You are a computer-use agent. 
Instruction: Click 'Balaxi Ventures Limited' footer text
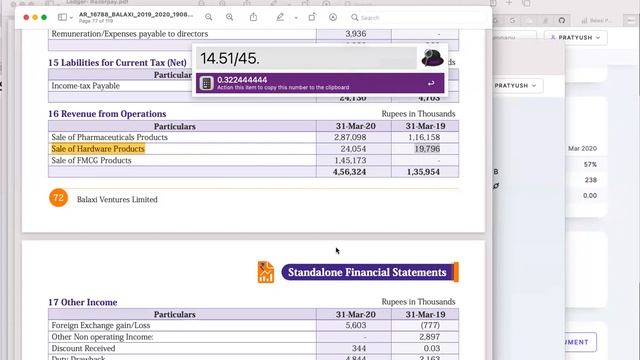click(117, 200)
